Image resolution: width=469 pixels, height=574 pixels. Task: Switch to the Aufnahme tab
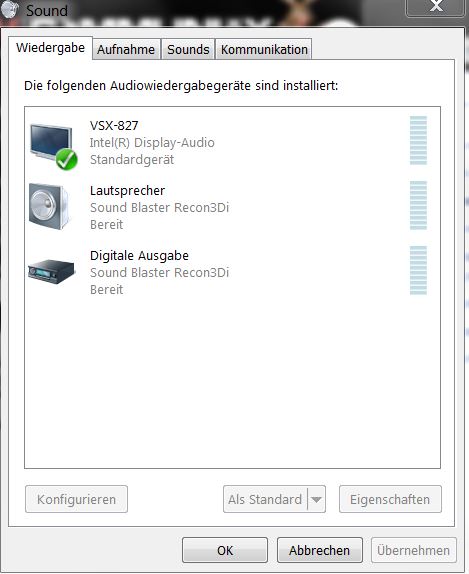(x=126, y=49)
